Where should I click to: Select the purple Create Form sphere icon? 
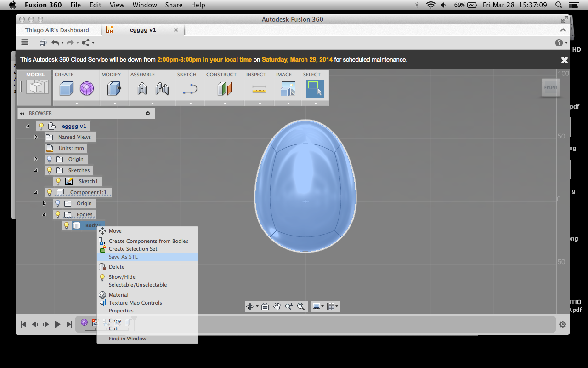[87, 88]
